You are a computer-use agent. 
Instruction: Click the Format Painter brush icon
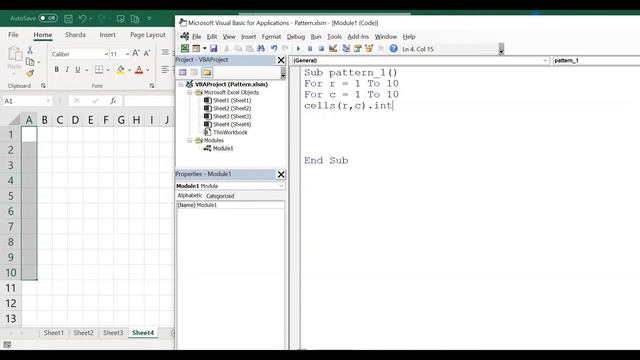[30, 74]
